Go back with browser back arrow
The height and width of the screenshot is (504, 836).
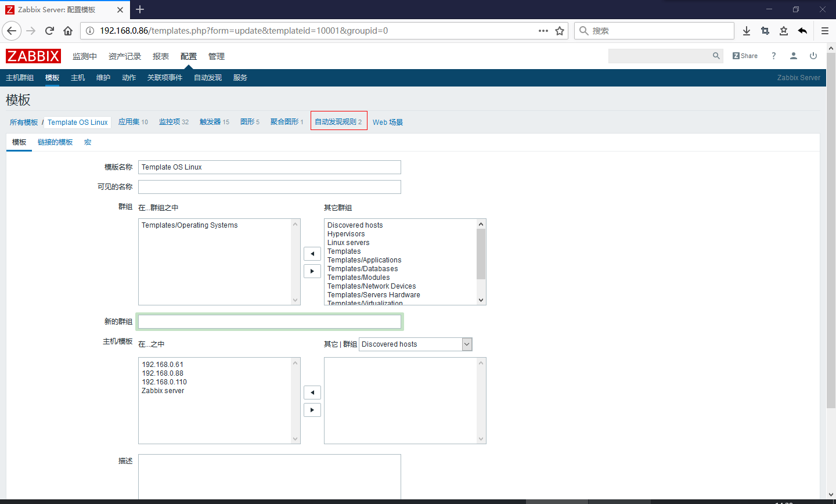tap(12, 31)
